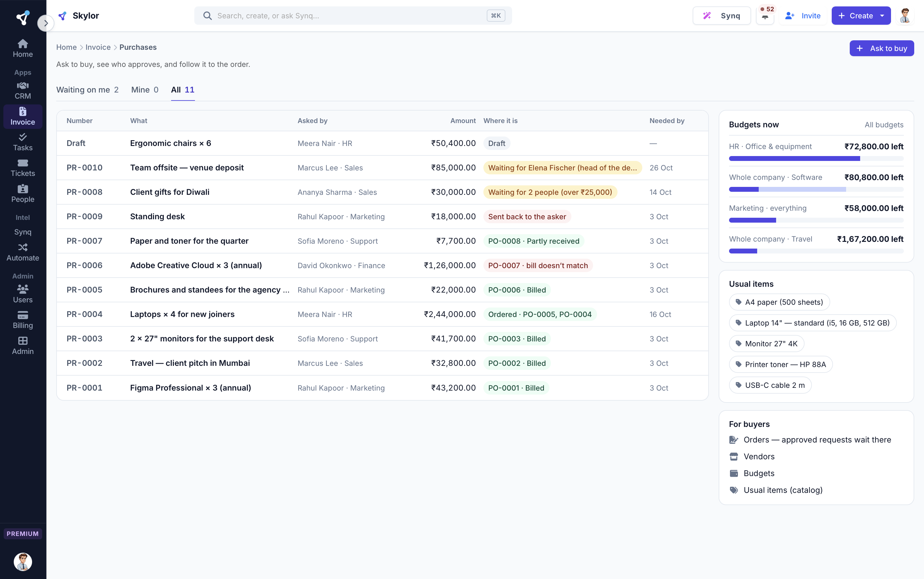Open the Vendors link
924x579 pixels.
pyautogui.click(x=759, y=457)
